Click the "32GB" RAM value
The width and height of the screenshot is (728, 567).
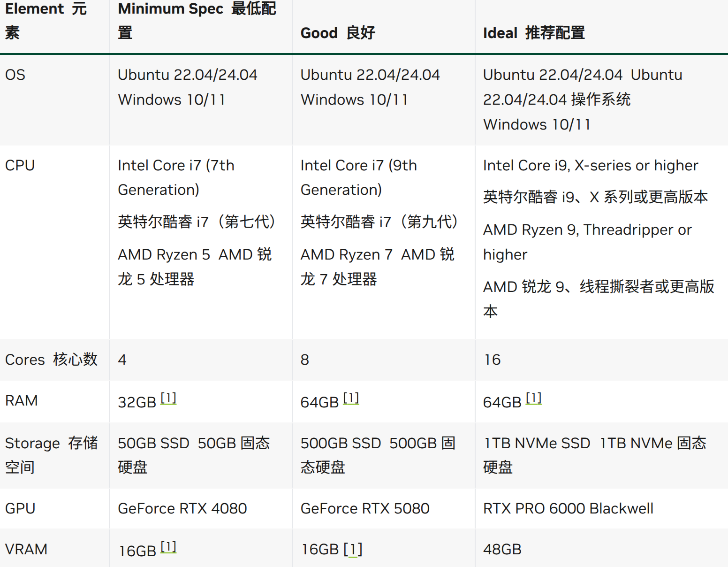pyautogui.click(x=137, y=402)
